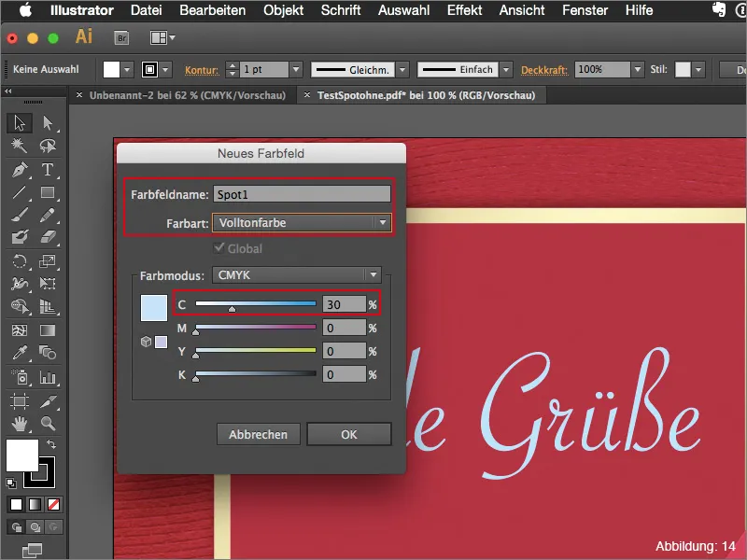
Task: Activate the Eyedropper tool
Action: [19, 354]
